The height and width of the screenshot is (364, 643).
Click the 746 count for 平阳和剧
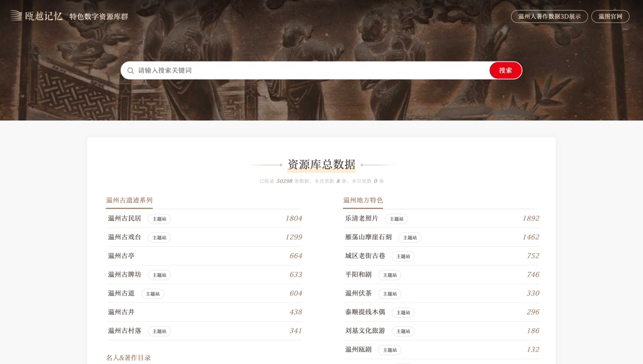coord(533,275)
